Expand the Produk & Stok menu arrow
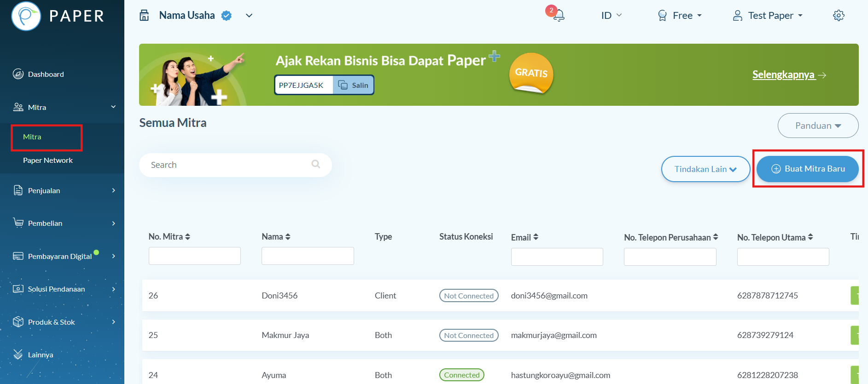The image size is (868, 384). (x=113, y=322)
